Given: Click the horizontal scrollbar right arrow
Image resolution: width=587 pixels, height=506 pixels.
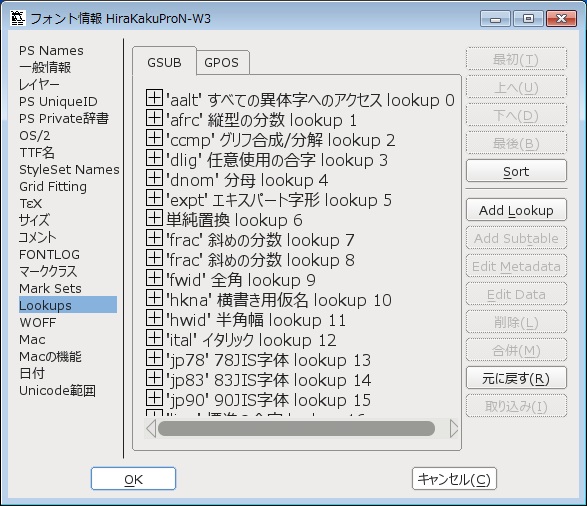Looking at the screenshot, I should 453,429.
